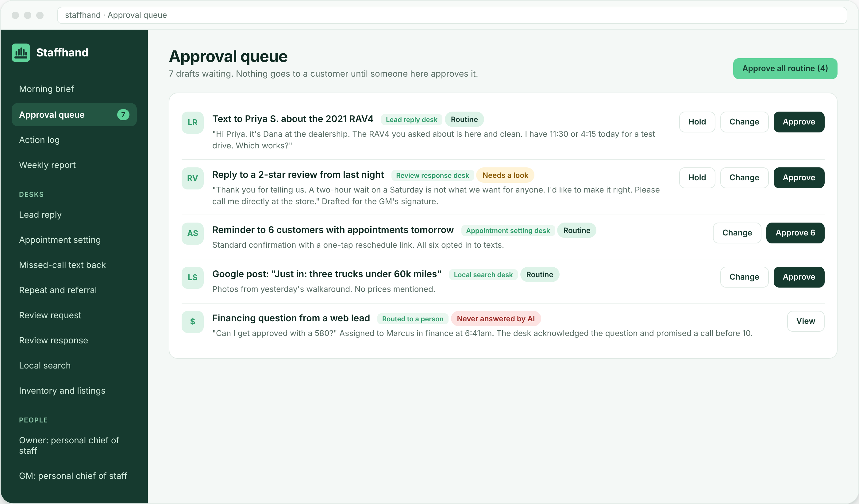Go to Lead reply desk
Viewport: 859px width, 504px height.
[74, 215]
